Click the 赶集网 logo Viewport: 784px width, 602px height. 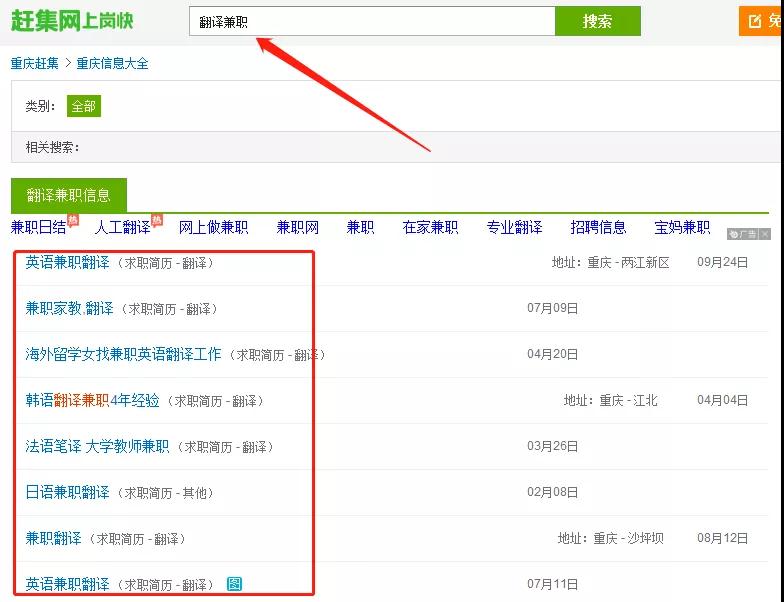pos(71,21)
